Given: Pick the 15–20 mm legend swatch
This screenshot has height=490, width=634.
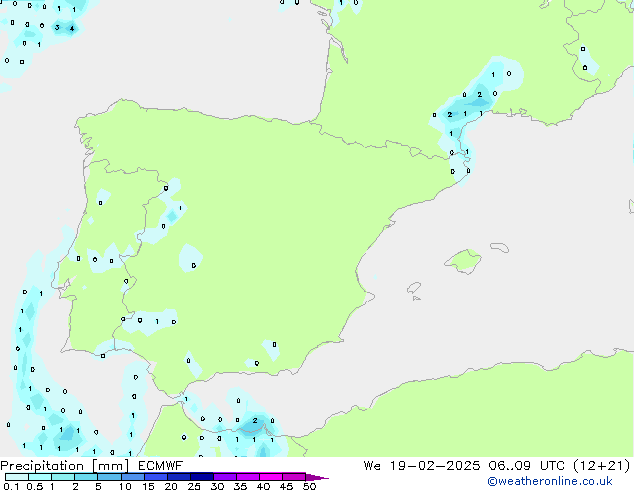Looking at the screenshot, I should [x=155, y=477].
